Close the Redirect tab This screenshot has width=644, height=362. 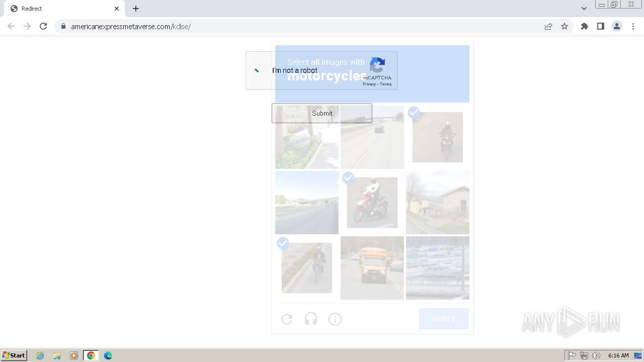tap(117, 9)
